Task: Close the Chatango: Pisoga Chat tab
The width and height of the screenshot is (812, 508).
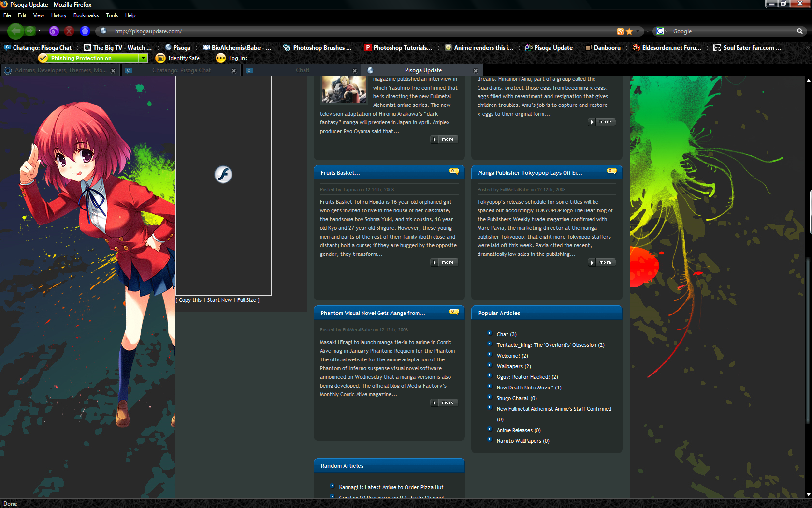Action: 234,71
